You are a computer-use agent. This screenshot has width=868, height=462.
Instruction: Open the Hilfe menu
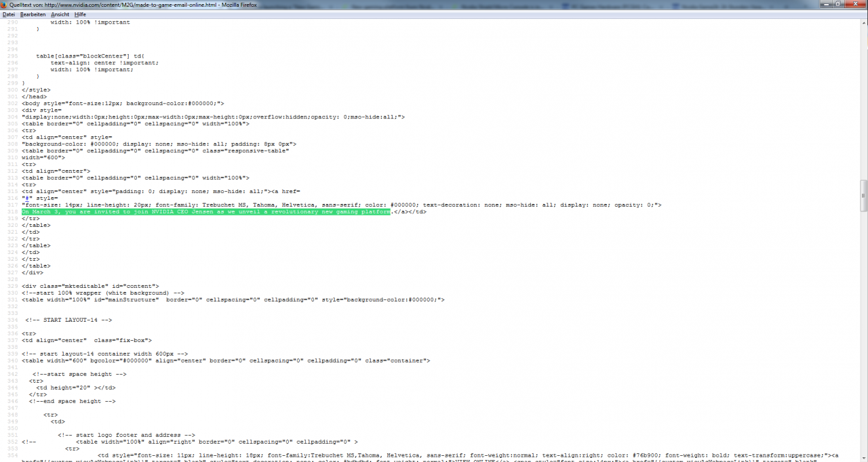[80, 14]
